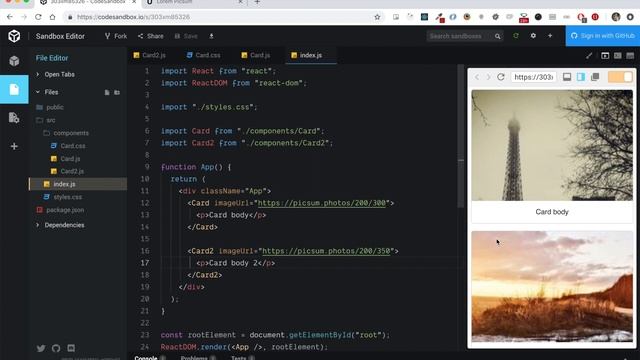This screenshot has width=640, height=360.
Task: Open the Problems tab
Action: [x=198, y=358]
